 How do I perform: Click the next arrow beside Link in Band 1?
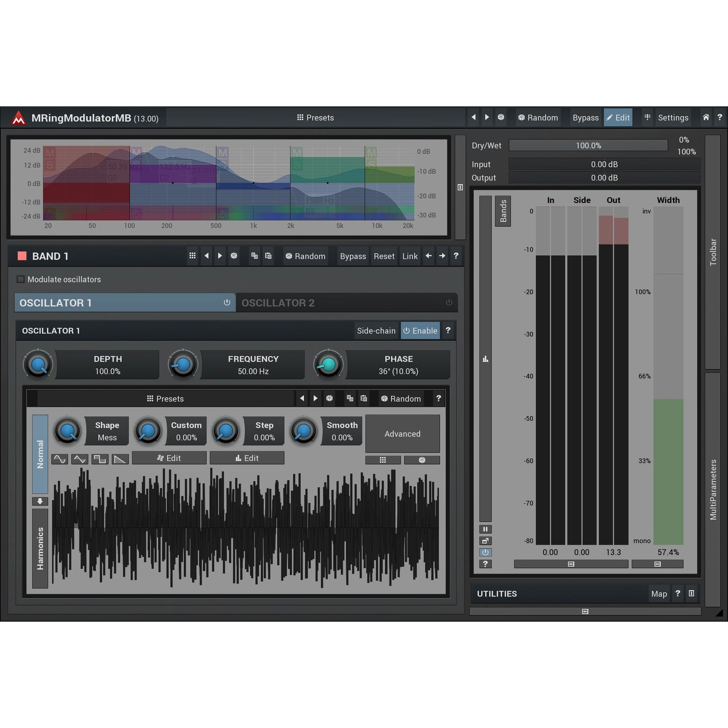point(442,256)
